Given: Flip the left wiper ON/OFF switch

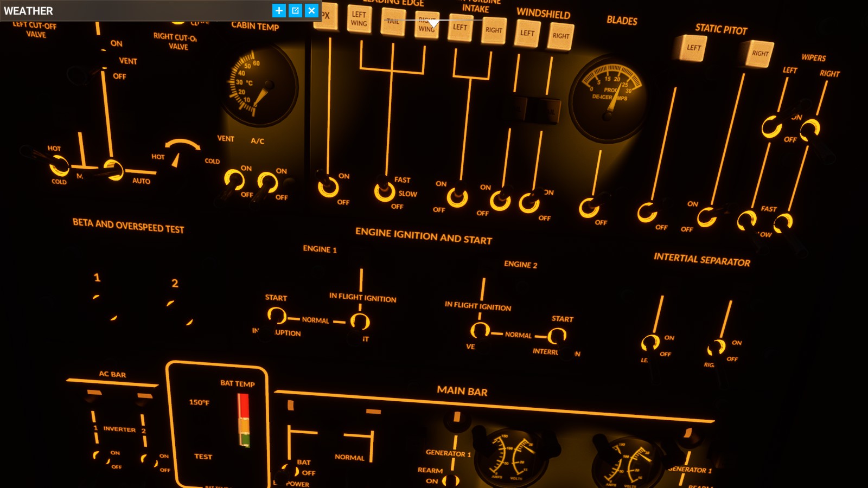Looking at the screenshot, I should pyautogui.click(x=771, y=127).
